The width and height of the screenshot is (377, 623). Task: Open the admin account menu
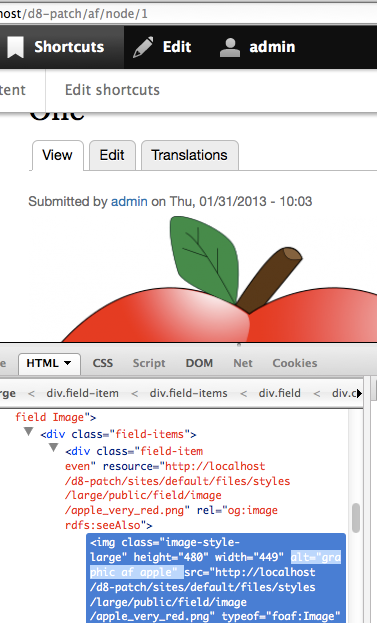(x=257, y=47)
